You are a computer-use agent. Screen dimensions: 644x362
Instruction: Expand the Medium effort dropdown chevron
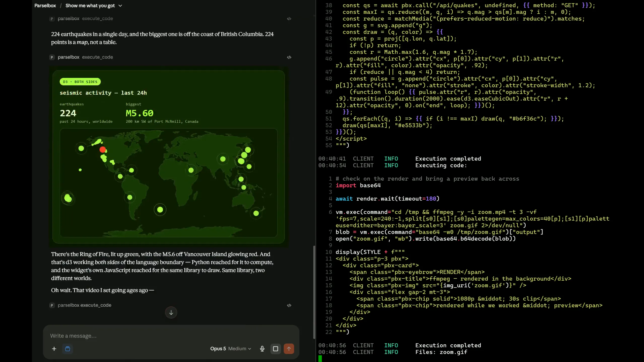(250, 349)
